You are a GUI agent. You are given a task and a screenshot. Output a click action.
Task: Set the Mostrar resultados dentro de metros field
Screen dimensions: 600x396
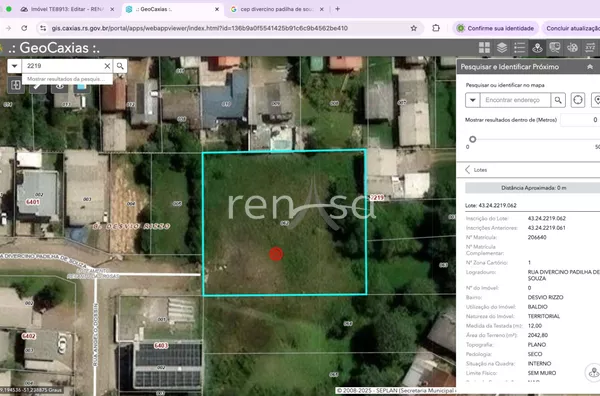(580, 120)
